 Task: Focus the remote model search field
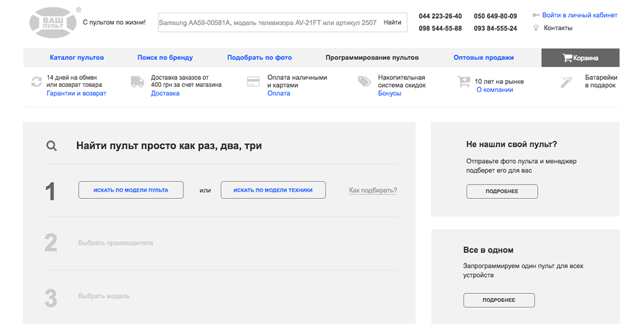[269, 23]
